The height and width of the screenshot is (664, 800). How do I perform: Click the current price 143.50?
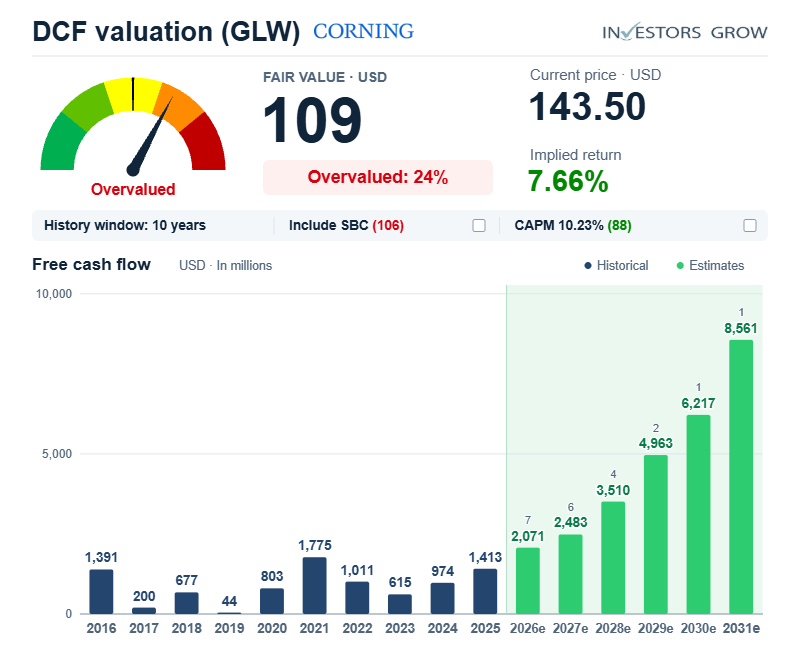pos(587,107)
